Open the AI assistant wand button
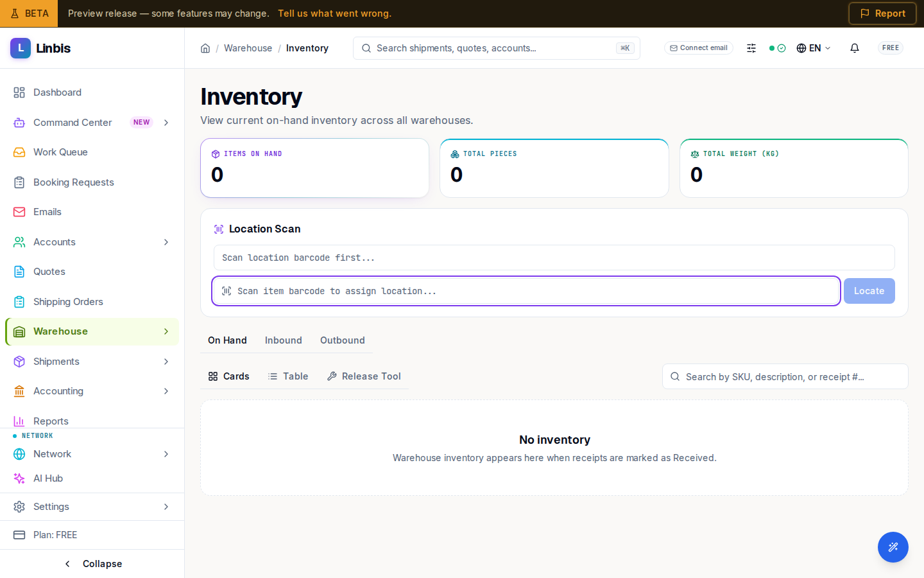The height and width of the screenshot is (578, 924). (893, 547)
